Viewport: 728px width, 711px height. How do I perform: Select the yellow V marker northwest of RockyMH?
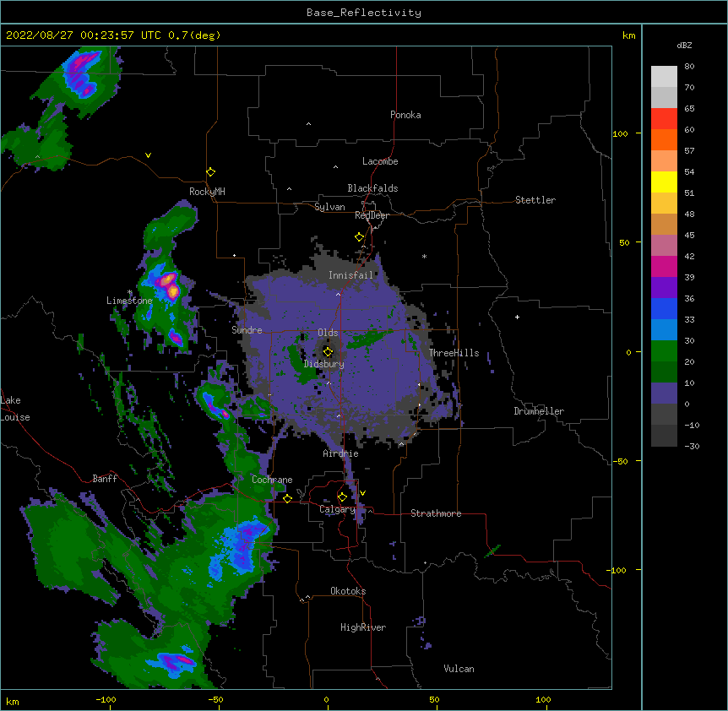[x=148, y=155]
